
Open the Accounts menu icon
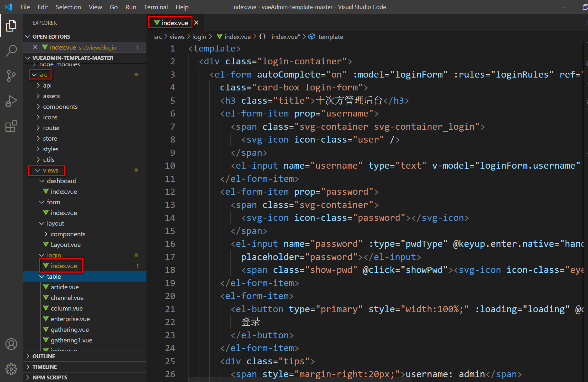pyautogui.click(x=11, y=344)
